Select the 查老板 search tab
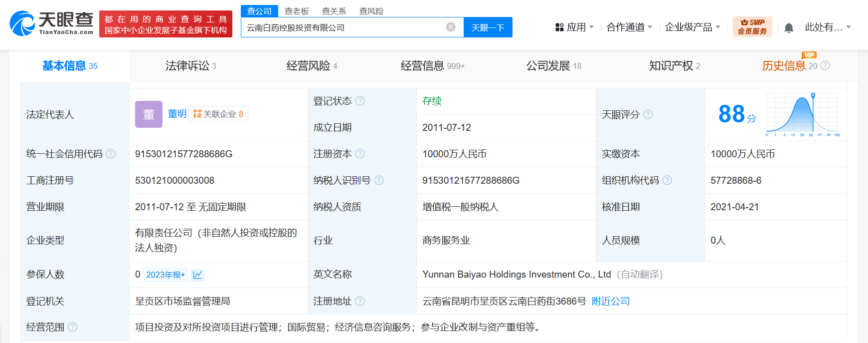This screenshot has width=868, height=343. tap(297, 11)
